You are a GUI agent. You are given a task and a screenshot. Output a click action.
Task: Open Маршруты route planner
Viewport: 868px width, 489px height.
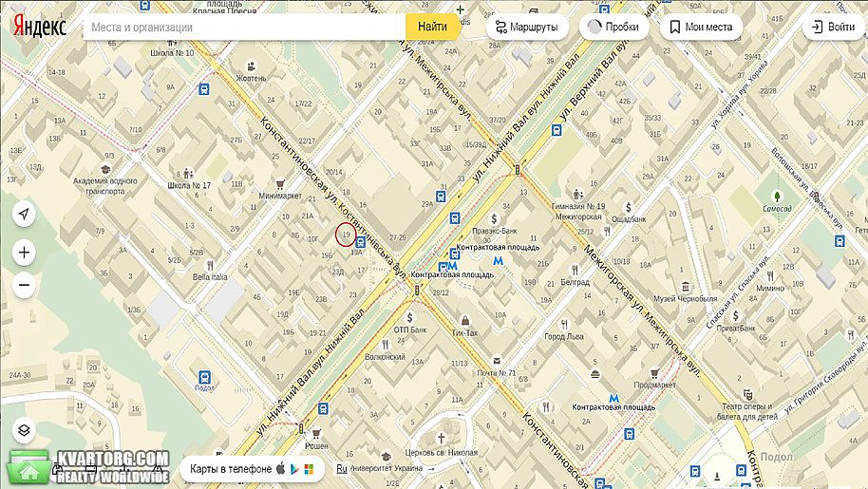[526, 27]
